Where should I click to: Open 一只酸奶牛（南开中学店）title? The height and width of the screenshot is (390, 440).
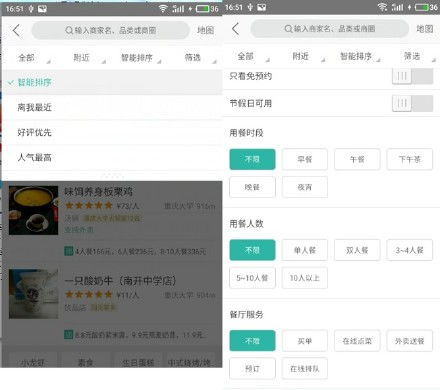coord(120,281)
